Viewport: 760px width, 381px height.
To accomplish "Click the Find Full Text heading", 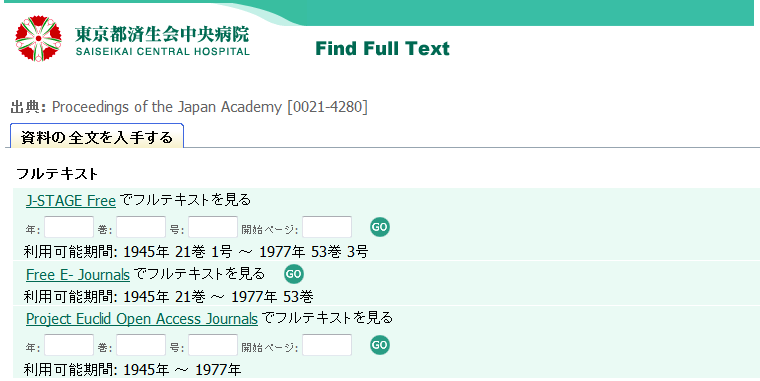I will point(382,48).
